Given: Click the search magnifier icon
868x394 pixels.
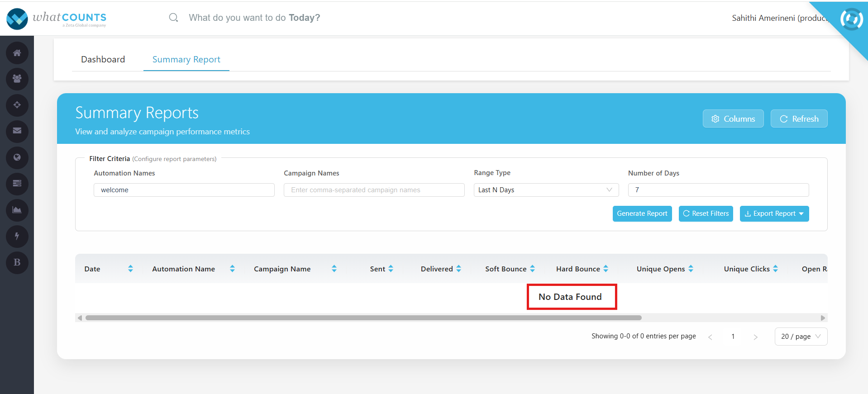Looking at the screenshot, I should [x=173, y=18].
